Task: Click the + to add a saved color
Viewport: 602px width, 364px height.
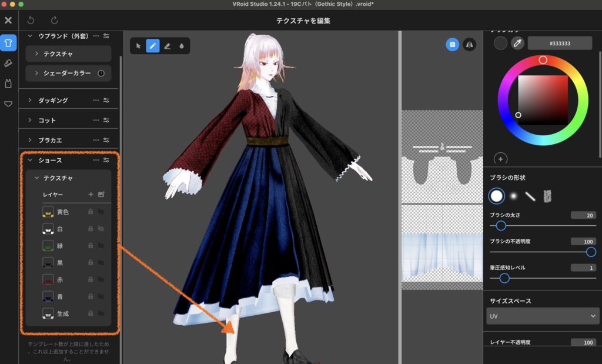Action: tap(499, 159)
